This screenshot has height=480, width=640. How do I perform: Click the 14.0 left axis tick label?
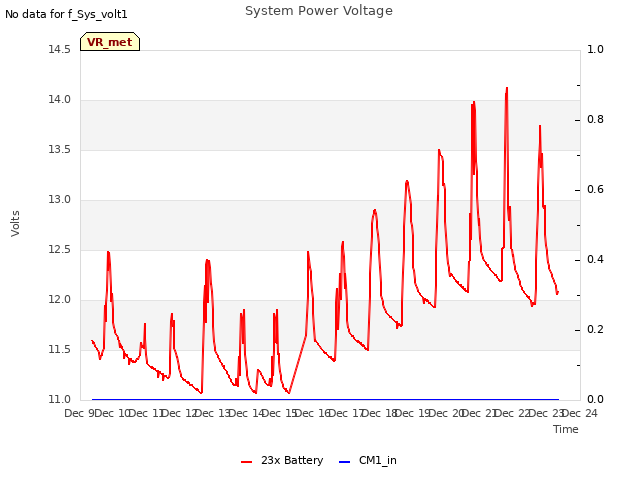click(60, 100)
